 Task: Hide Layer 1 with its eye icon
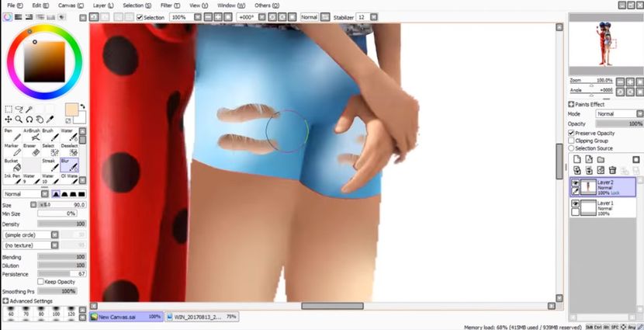point(576,204)
